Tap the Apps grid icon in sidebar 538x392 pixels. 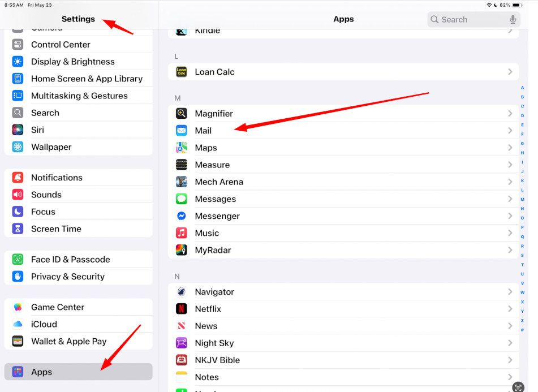(18, 372)
